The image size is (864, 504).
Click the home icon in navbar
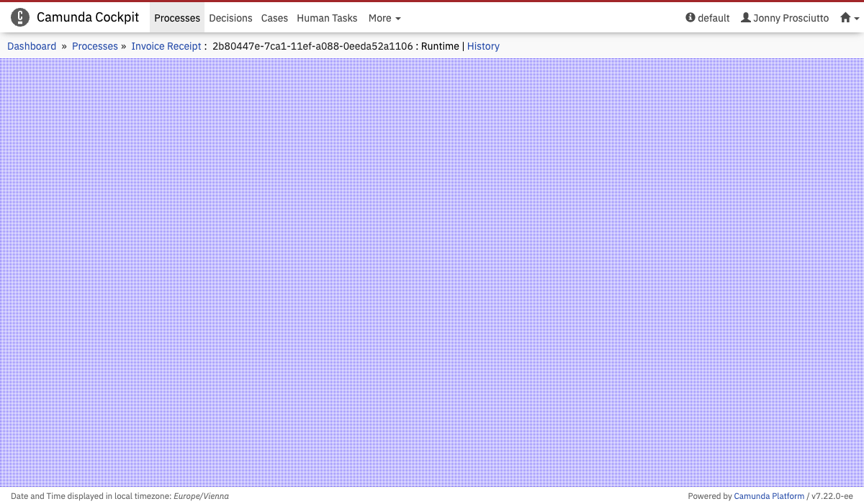pyautogui.click(x=845, y=18)
